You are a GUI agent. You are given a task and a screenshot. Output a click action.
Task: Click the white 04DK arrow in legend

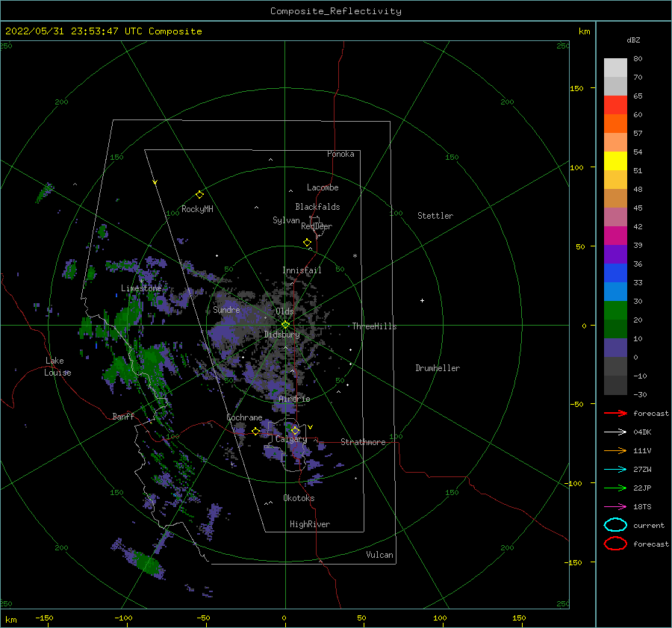(615, 432)
